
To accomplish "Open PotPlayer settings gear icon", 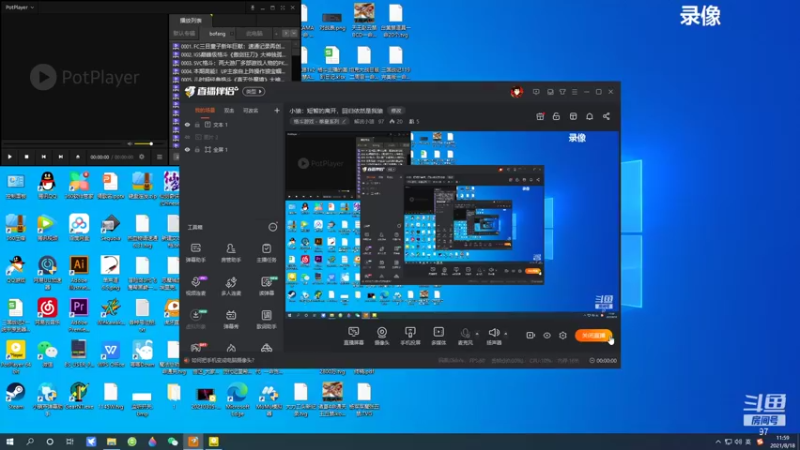I will point(142,157).
